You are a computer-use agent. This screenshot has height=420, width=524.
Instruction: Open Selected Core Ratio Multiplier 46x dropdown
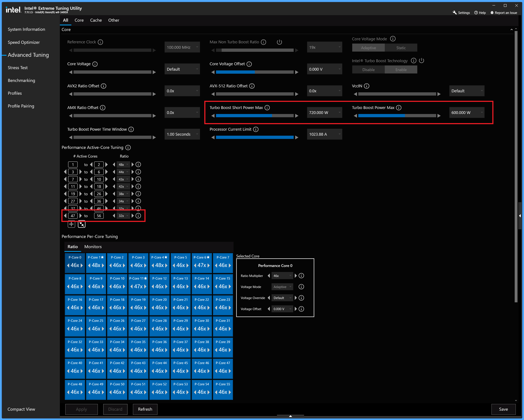(x=282, y=276)
